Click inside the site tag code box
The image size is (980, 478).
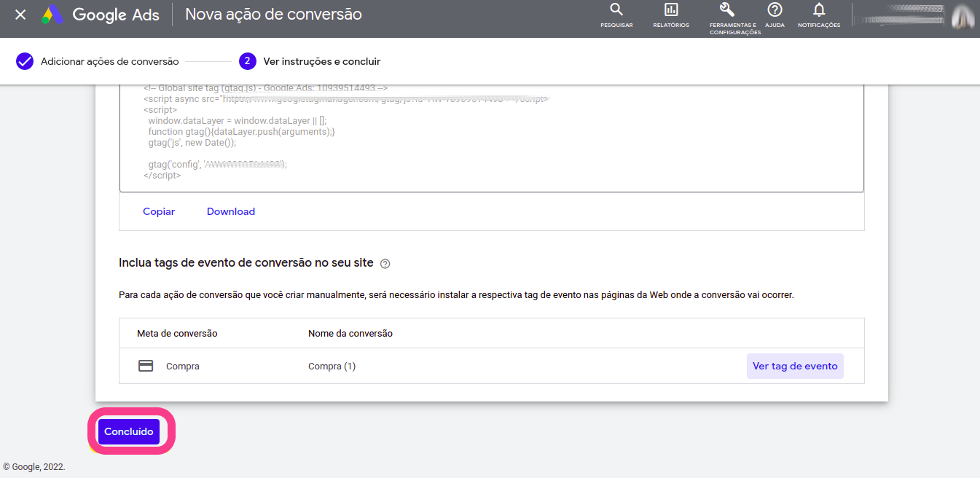(492, 137)
